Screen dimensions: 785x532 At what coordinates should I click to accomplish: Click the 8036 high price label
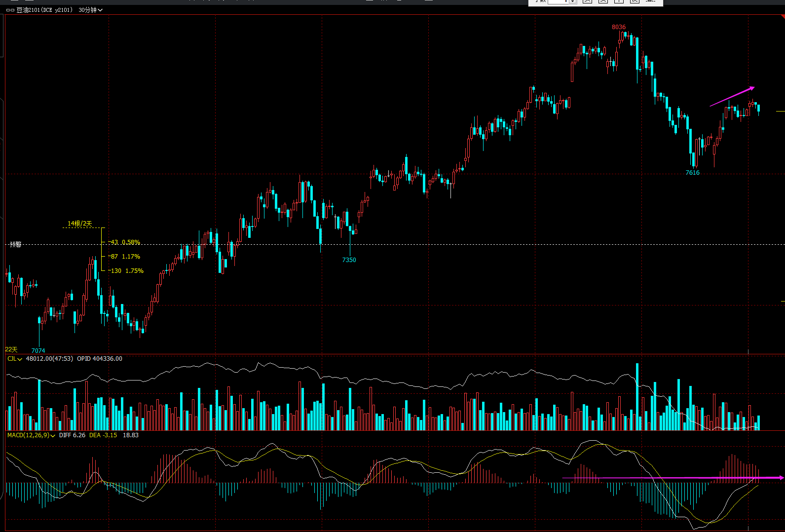tap(619, 27)
